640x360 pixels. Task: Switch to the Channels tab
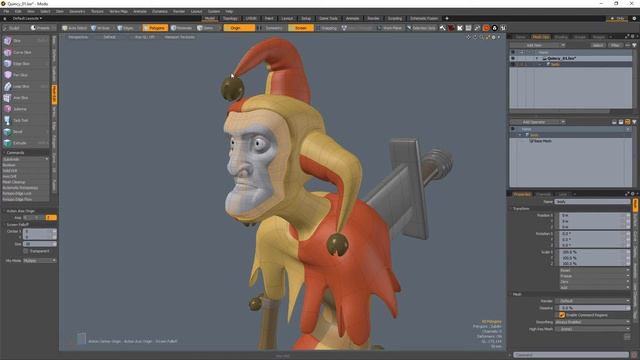pos(543,194)
